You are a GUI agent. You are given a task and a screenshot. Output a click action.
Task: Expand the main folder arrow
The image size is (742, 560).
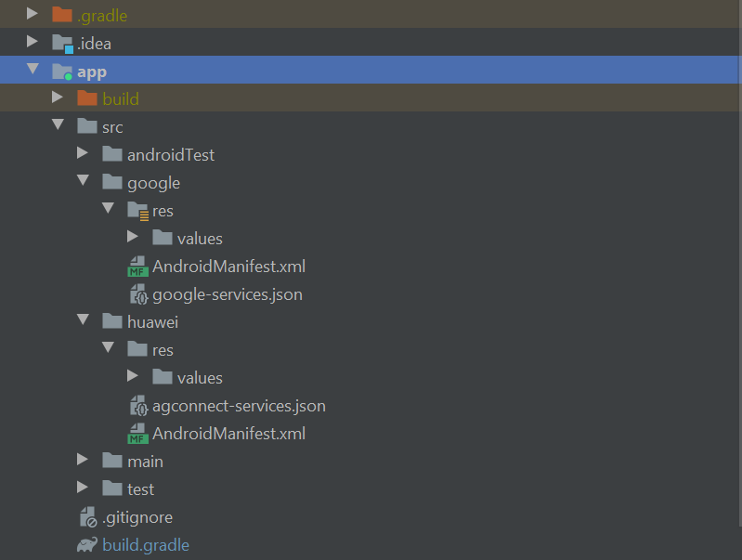click(x=83, y=459)
